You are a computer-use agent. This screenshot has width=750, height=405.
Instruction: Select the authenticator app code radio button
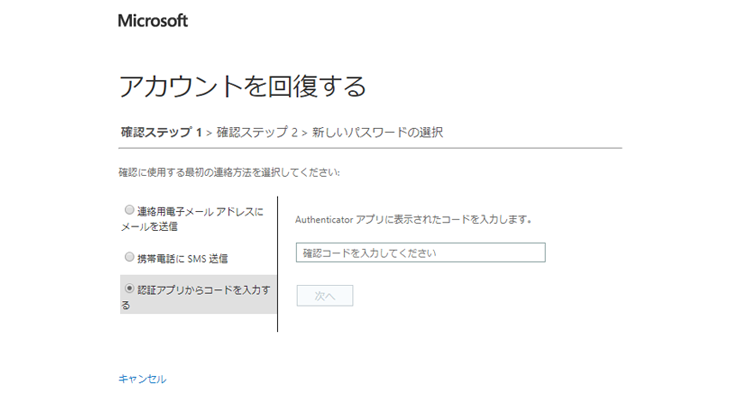pyautogui.click(x=128, y=289)
